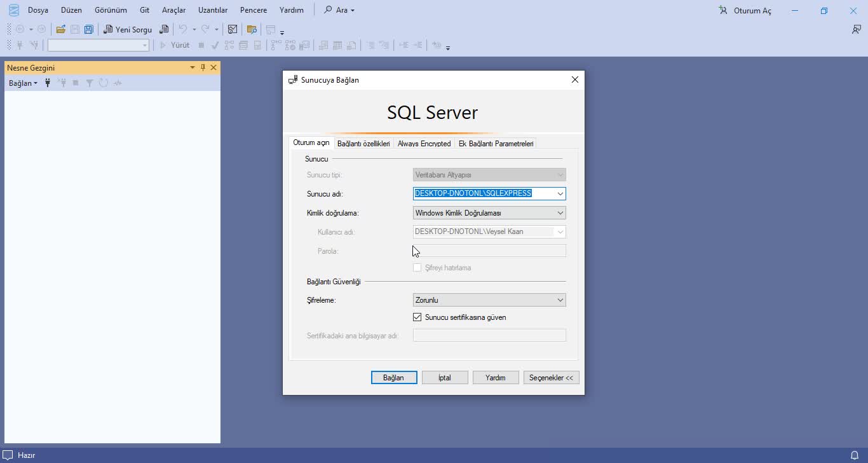This screenshot has width=868, height=463.
Task: Click the window layout icon in the toolbar
Action: (271, 29)
